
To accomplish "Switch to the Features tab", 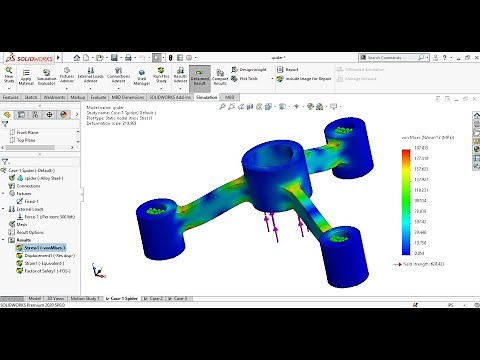I will (x=11, y=97).
